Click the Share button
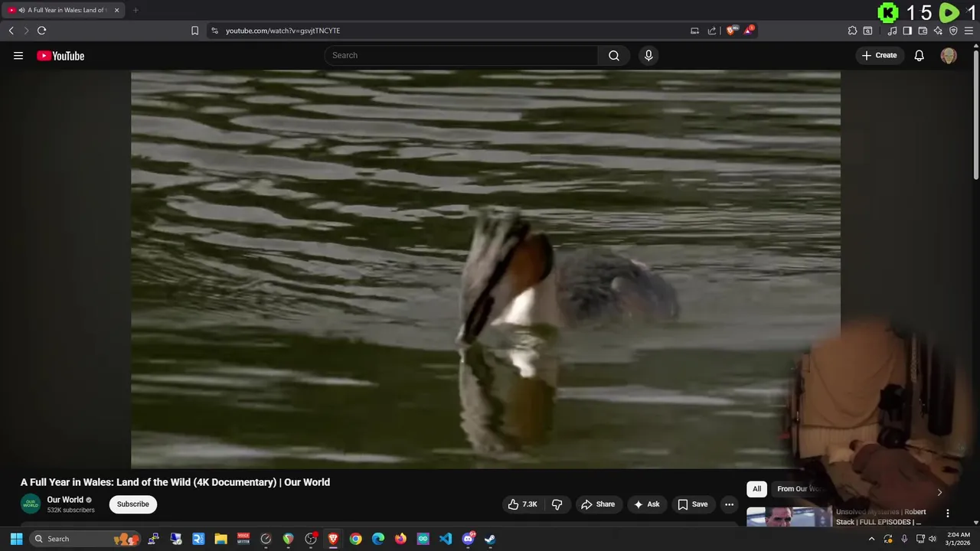 598,504
